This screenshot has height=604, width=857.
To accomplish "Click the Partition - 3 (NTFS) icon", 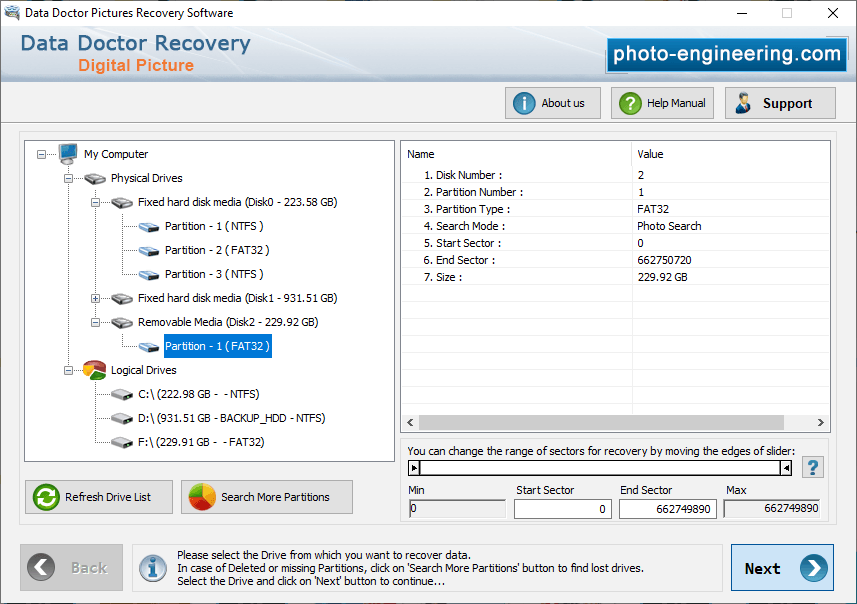I will point(149,274).
